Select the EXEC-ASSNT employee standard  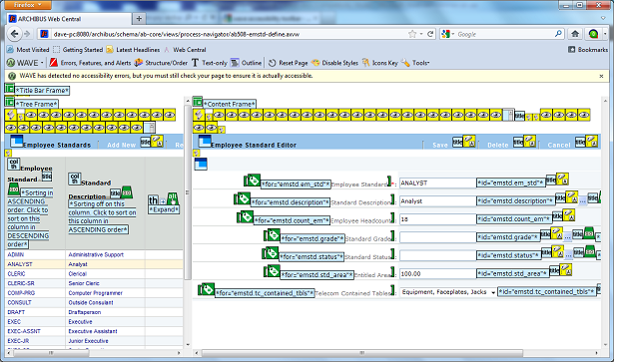tap(24, 331)
